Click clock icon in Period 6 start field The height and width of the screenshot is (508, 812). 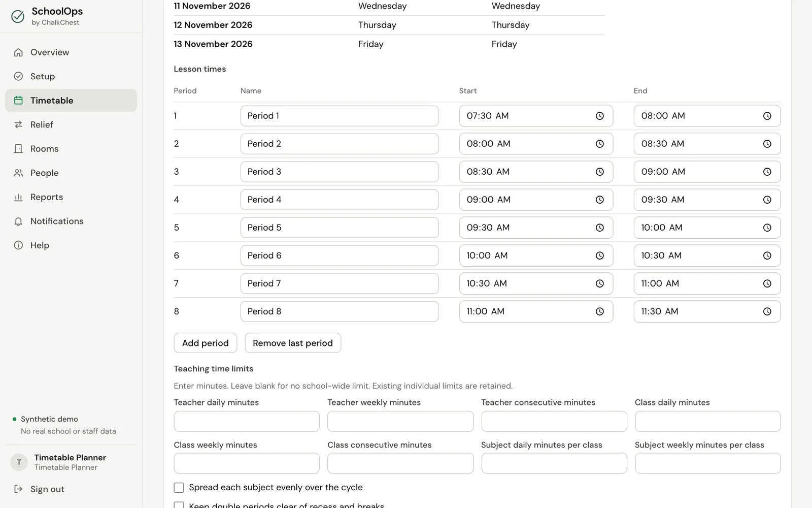[599, 256]
